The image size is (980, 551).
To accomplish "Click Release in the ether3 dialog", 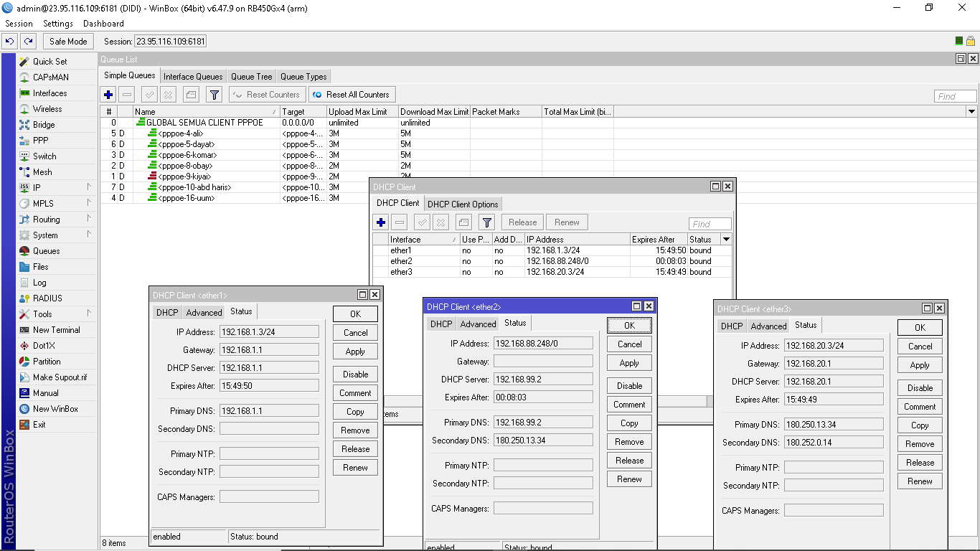I will tap(920, 463).
